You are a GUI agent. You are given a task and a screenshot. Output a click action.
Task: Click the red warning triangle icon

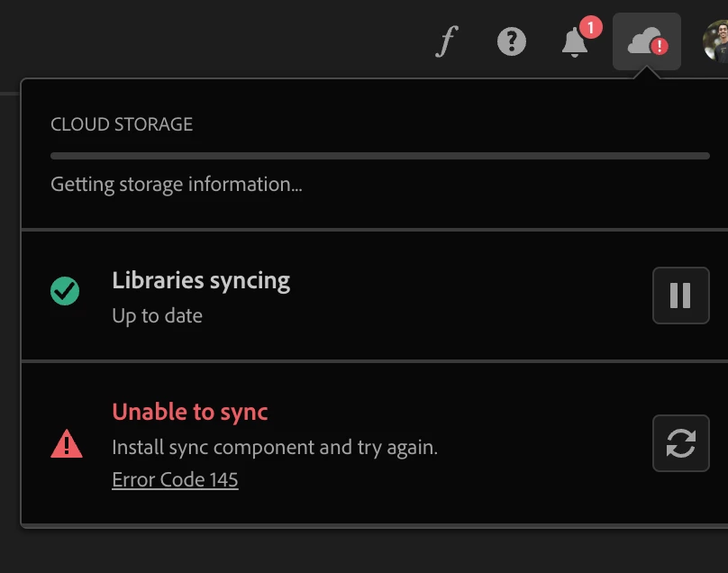[67, 443]
